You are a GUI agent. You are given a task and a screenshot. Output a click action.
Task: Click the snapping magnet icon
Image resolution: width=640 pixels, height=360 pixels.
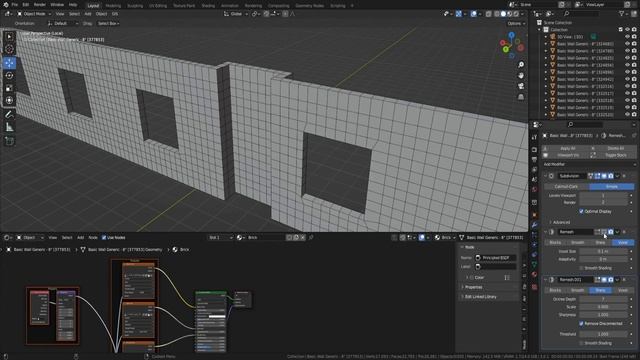(266, 14)
